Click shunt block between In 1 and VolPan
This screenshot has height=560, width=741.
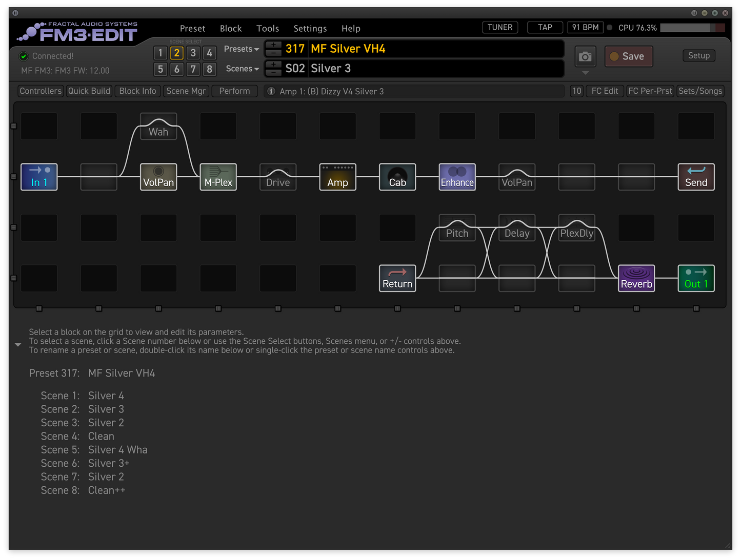click(99, 177)
